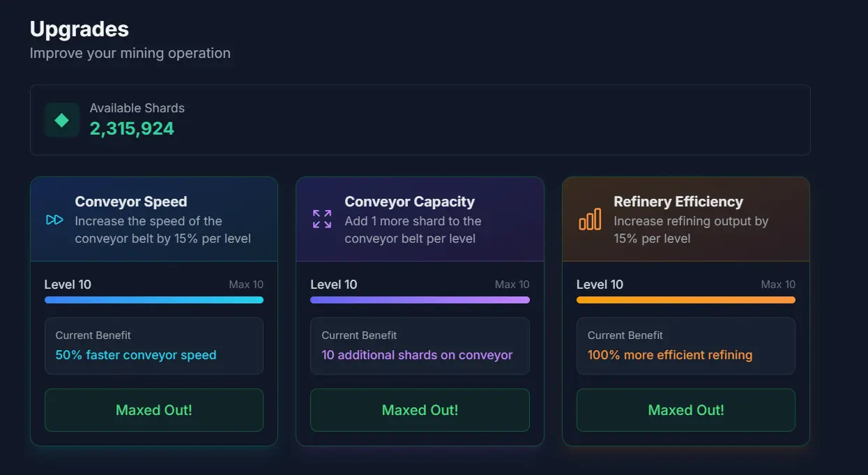Click Level 10 label on Refinery Efficiency card
The height and width of the screenshot is (475, 868).
[600, 285]
